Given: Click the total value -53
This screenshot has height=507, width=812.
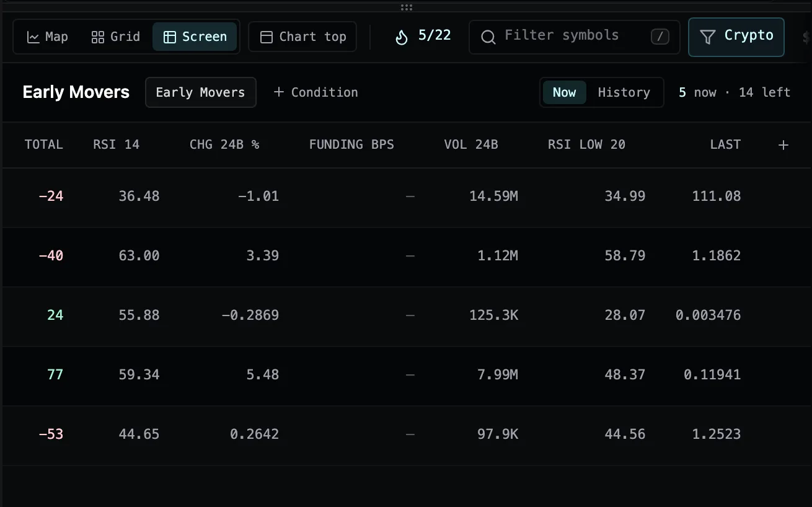Looking at the screenshot, I should [51, 434].
